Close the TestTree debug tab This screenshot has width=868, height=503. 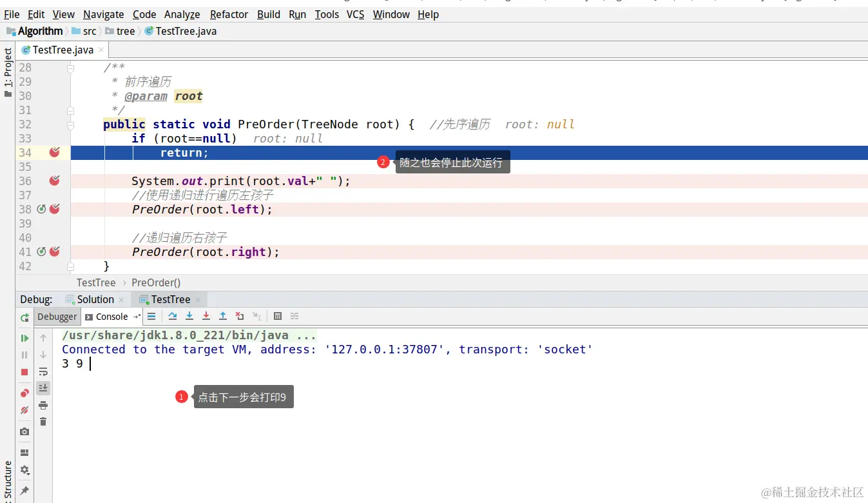(198, 300)
